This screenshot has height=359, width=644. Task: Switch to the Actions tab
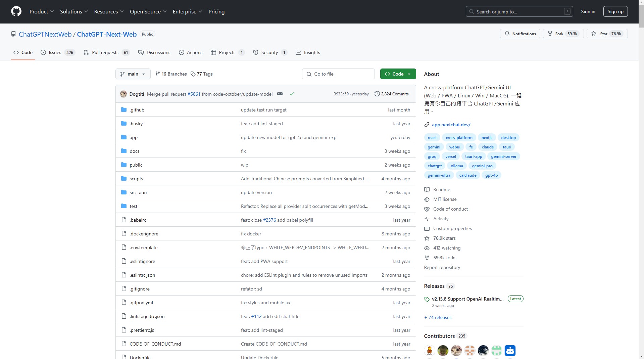pyautogui.click(x=191, y=52)
